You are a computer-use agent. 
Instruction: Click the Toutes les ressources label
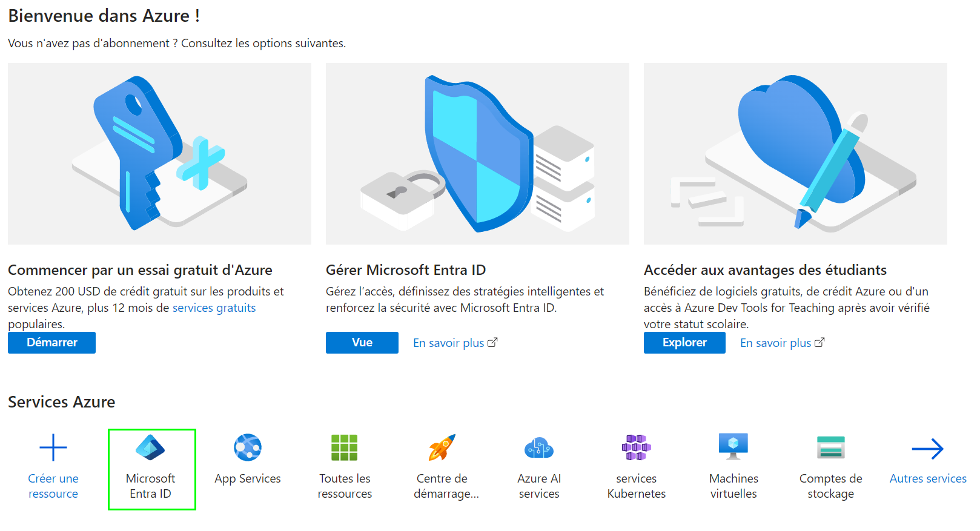tap(345, 486)
